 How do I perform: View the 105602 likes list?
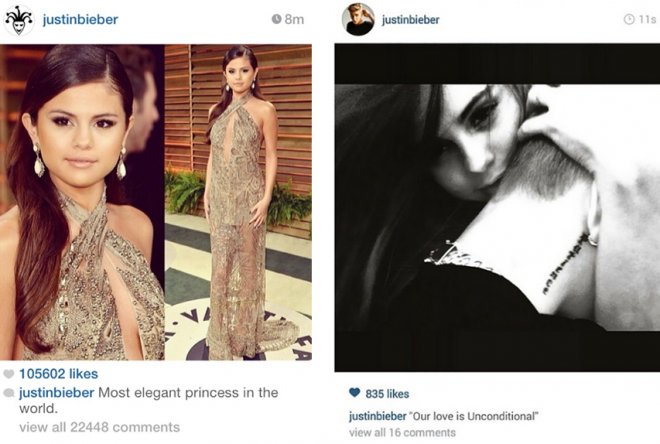coord(59,374)
